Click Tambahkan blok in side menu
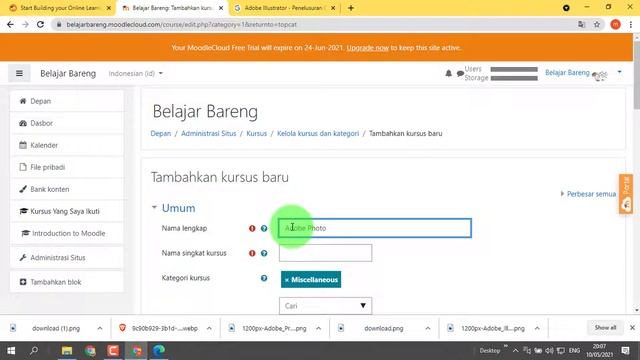This screenshot has height=360, width=640. [67, 282]
